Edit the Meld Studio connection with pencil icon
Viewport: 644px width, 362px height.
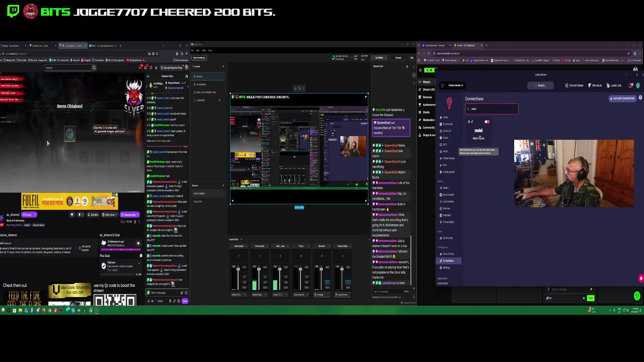[472, 122]
